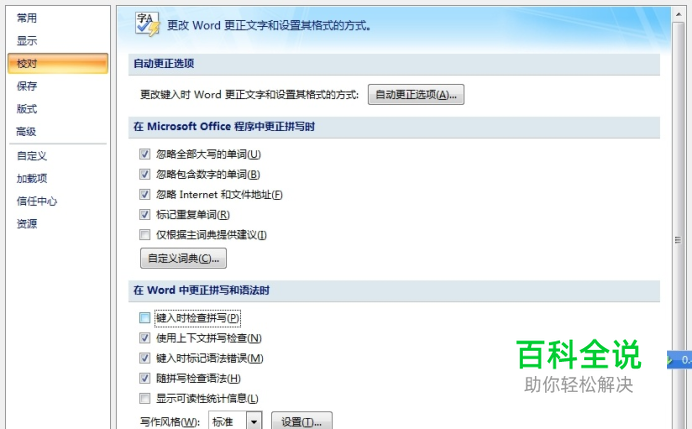Image resolution: width=692 pixels, height=429 pixels.
Task: Toggle 使用上下文拼写检查(N) checkbox
Action: pyautogui.click(x=145, y=338)
